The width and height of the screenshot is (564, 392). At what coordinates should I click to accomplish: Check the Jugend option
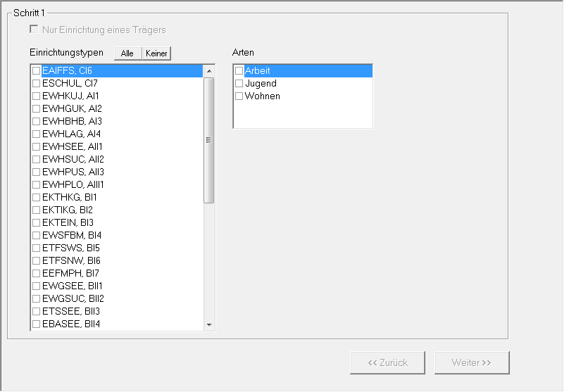pyautogui.click(x=239, y=83)
